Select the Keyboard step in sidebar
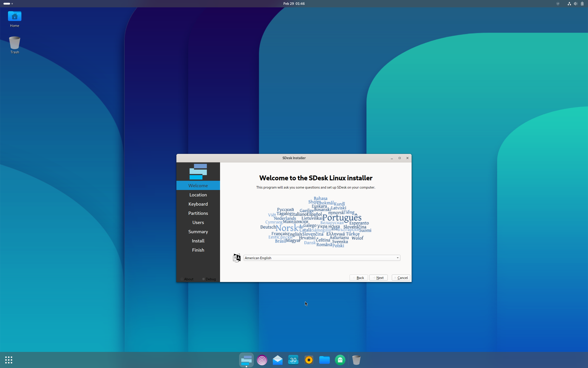This screenshot has width=588, height=368. click(198, 204)
